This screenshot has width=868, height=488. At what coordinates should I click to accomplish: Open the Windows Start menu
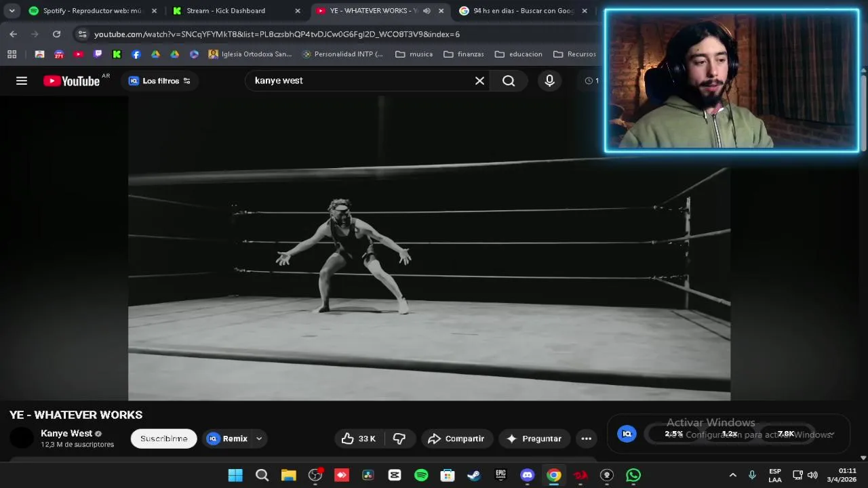(x=235, y=475)
